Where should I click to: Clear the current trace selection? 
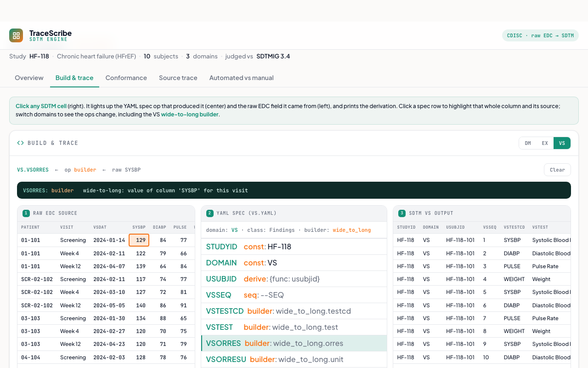(557, 170)
